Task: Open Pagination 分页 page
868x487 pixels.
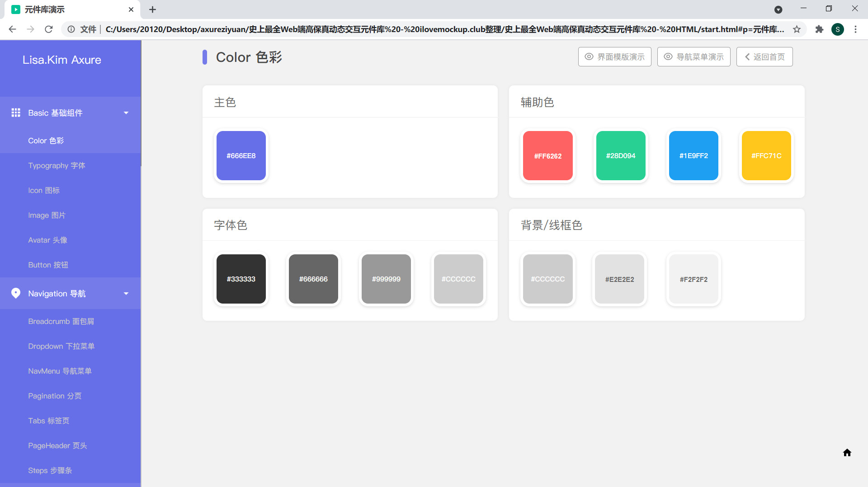Action: coord(71,396)
